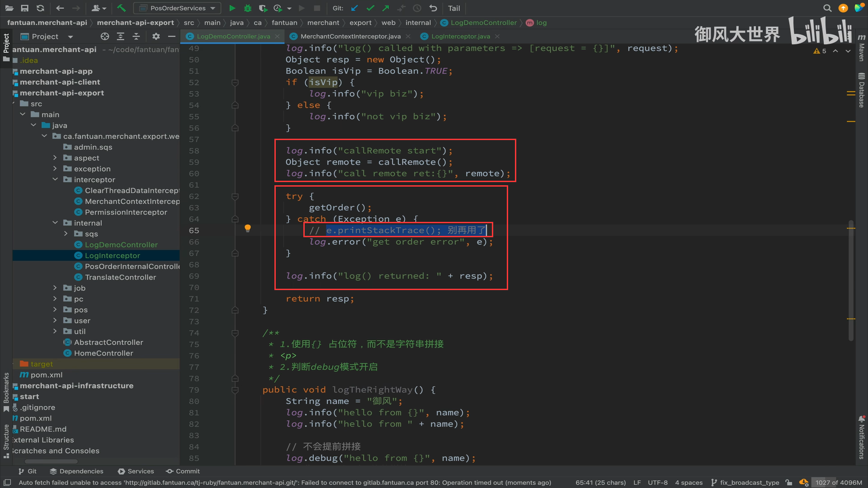Click the Tail toolbar button
The image size is (868, 488).
[454, 8]
